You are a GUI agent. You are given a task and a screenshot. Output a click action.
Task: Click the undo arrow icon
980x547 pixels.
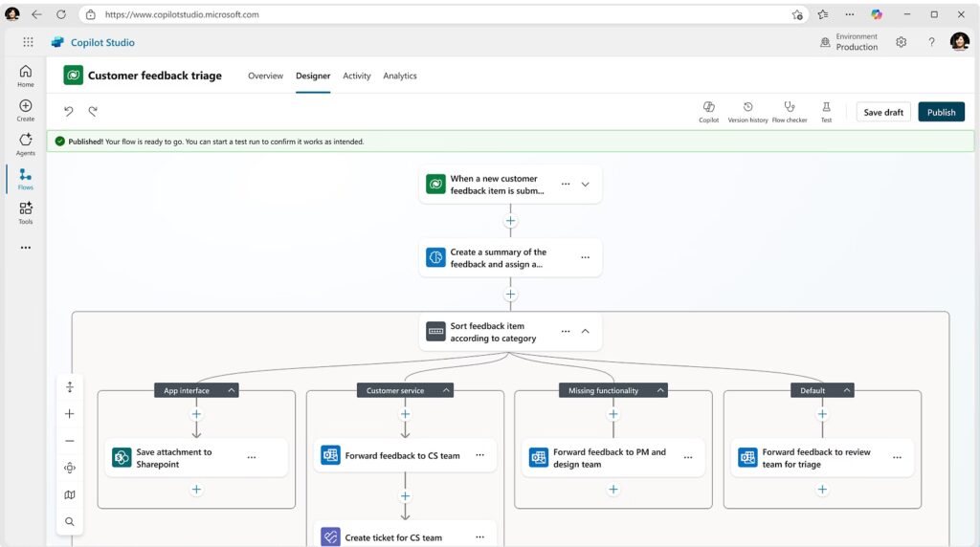click(69, 111)
